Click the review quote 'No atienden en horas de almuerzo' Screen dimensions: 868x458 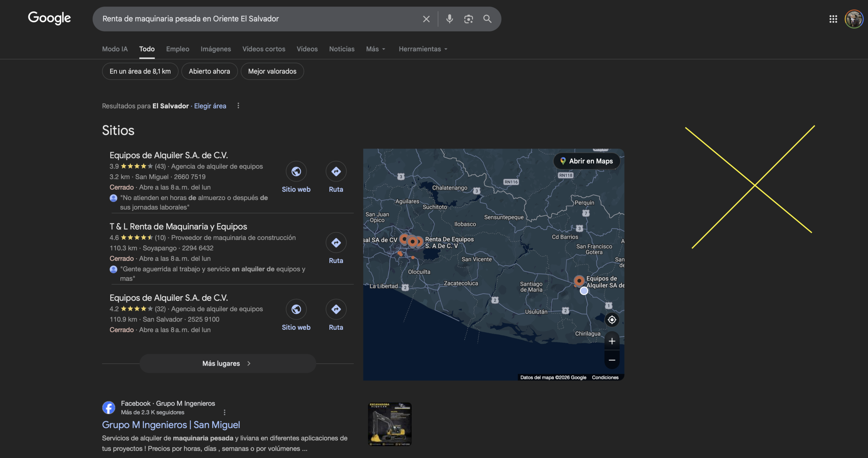[194, 203]
